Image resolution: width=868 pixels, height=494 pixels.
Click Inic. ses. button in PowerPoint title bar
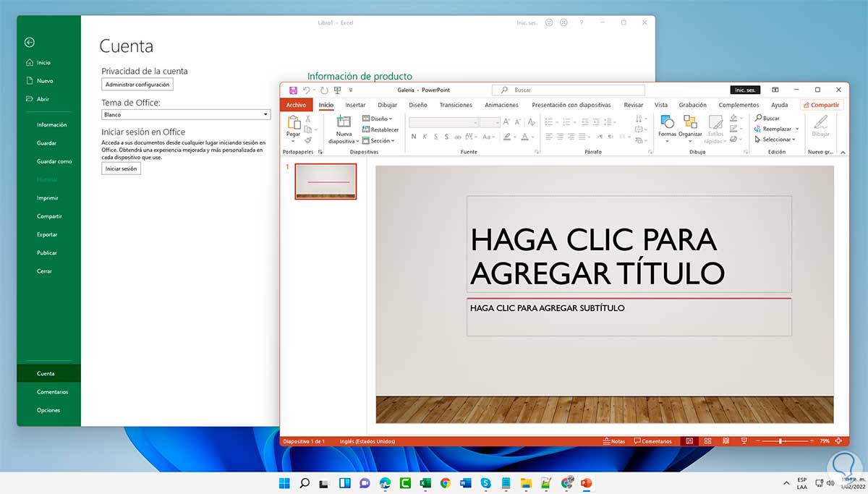[745, 90]
